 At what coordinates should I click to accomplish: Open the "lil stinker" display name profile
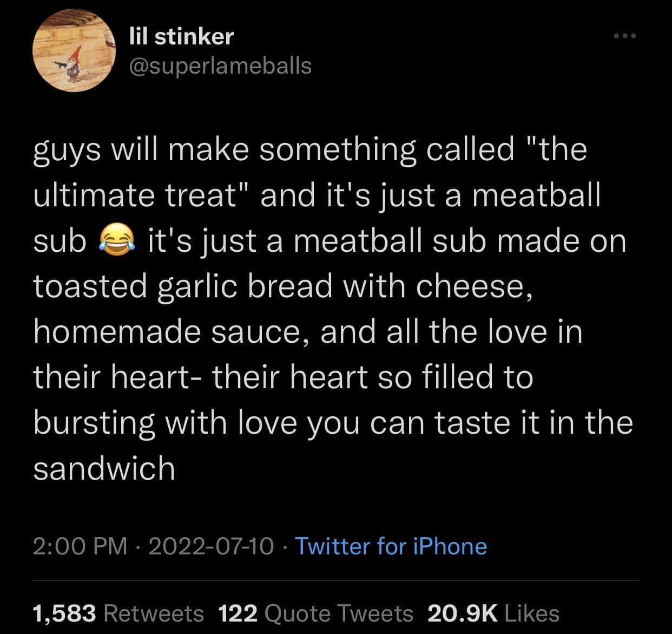(182, 36)
